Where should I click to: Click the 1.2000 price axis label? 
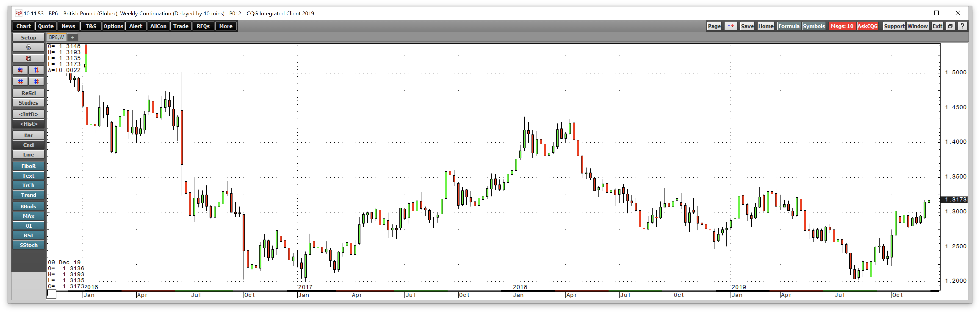[955, 281]
